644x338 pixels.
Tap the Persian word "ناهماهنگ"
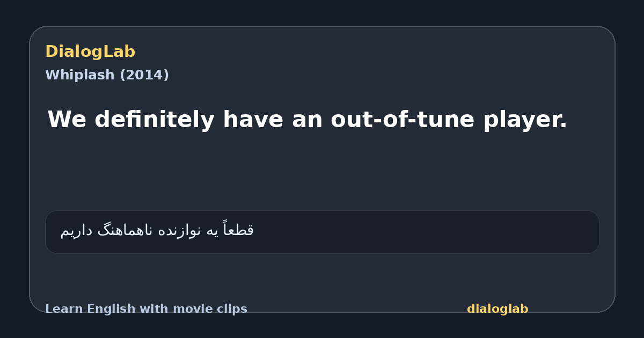click(x=125, y=231)
